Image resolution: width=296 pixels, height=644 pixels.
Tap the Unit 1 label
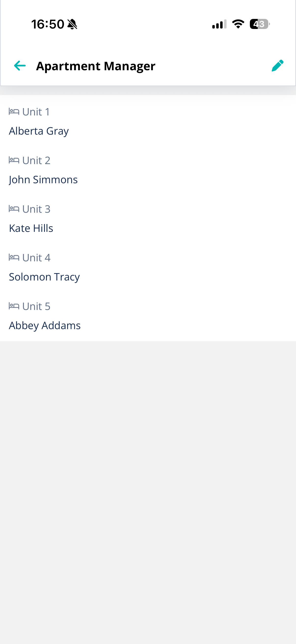(x=36, y=112)
